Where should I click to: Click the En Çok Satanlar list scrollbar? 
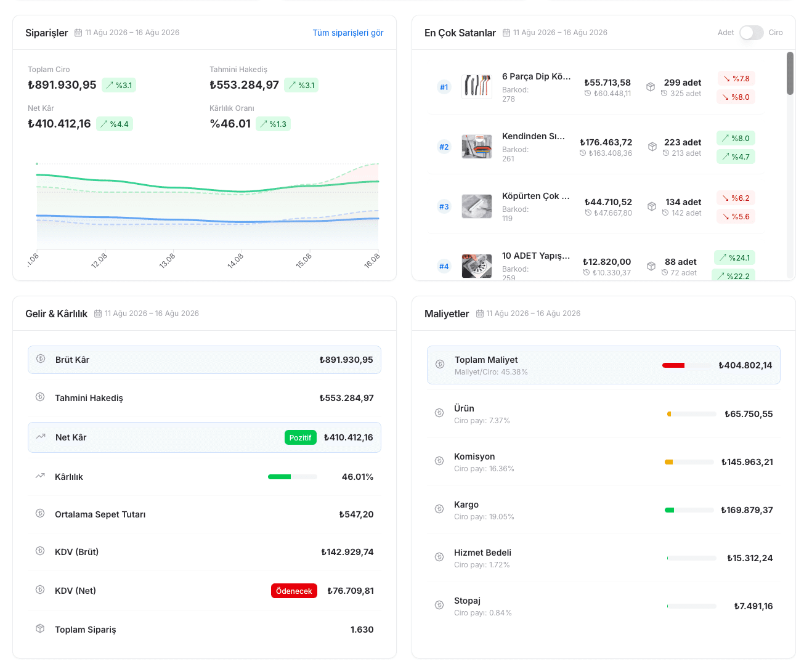(x=790, y=73)
